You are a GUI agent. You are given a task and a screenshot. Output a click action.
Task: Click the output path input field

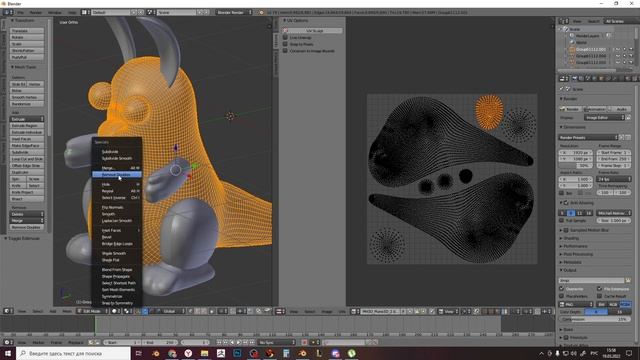(591, 280)
